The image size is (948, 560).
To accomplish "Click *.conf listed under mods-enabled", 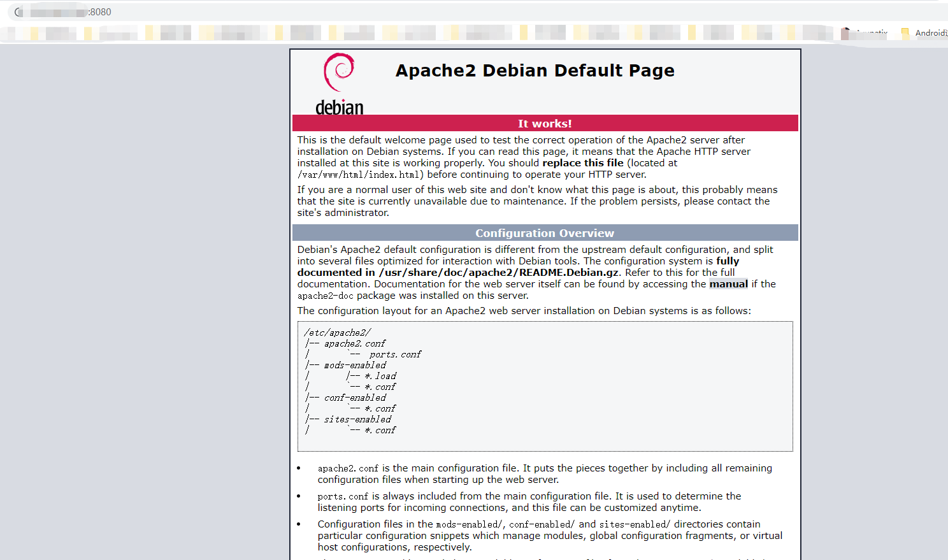I will tap(380, 387).
